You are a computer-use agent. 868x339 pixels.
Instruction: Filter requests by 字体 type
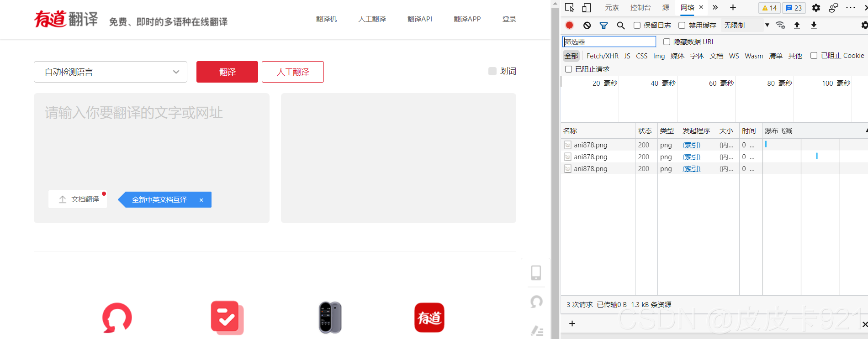697,56
